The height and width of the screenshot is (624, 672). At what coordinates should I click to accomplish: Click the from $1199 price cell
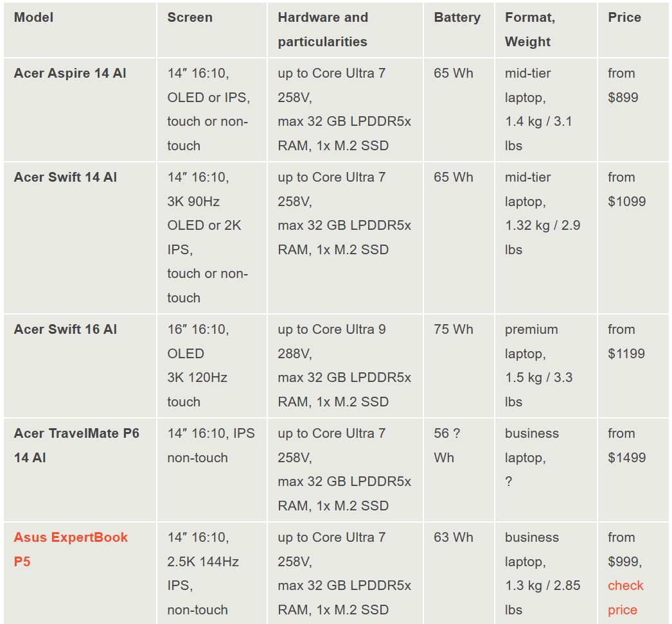click(x=626, y=342)
